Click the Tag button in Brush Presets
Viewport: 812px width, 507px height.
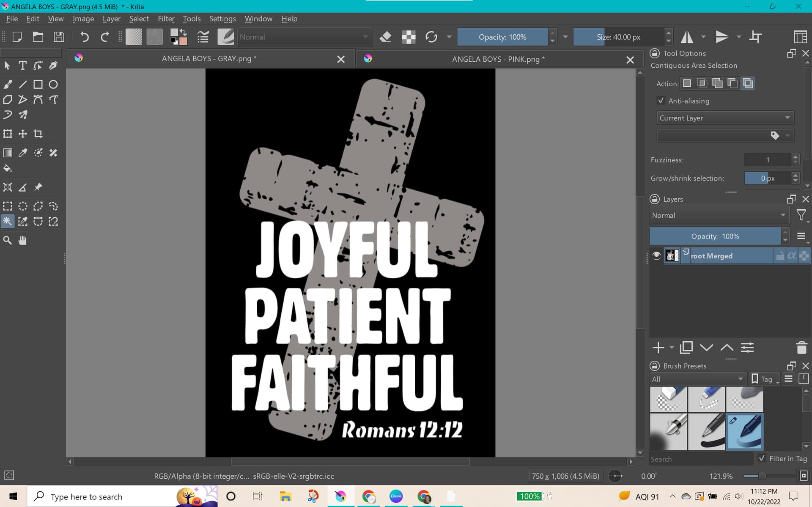tap(764, 379)
